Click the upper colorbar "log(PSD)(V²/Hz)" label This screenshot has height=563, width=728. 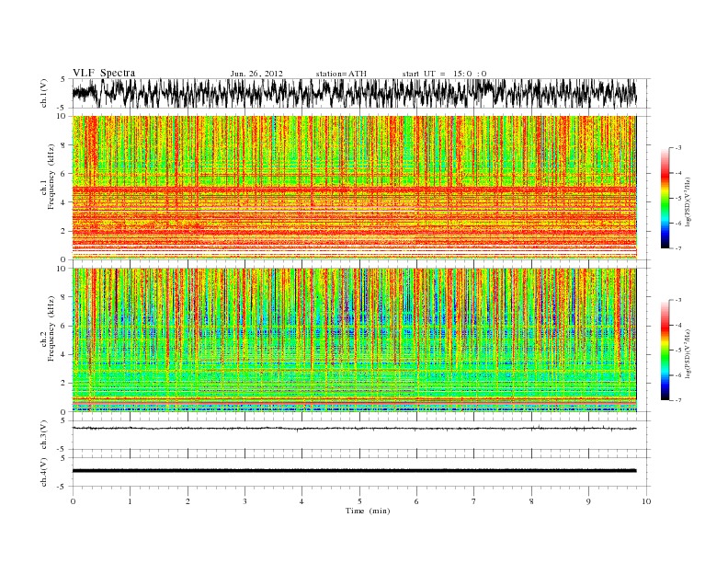tap(688, 201)
